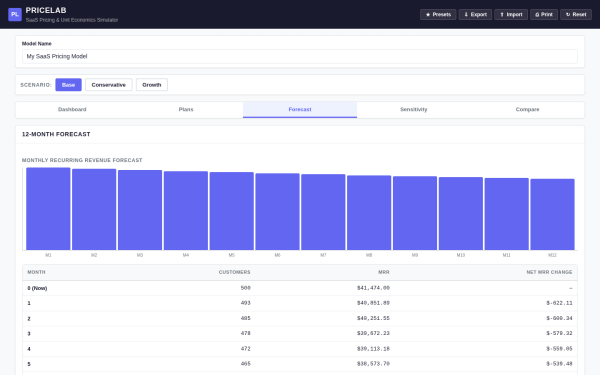Click the M4 bar in the chart

coord(186,211)
